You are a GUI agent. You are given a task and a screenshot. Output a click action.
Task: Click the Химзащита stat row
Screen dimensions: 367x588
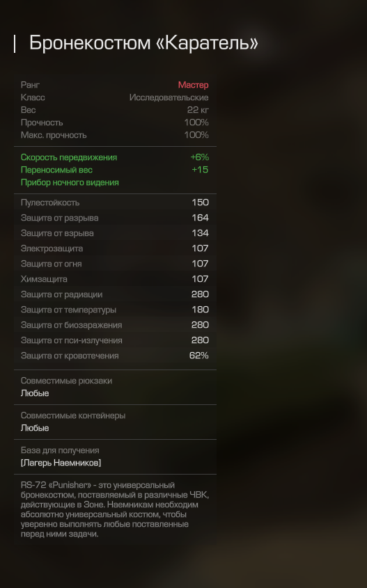pyautogui.click(x=115, y=279)
